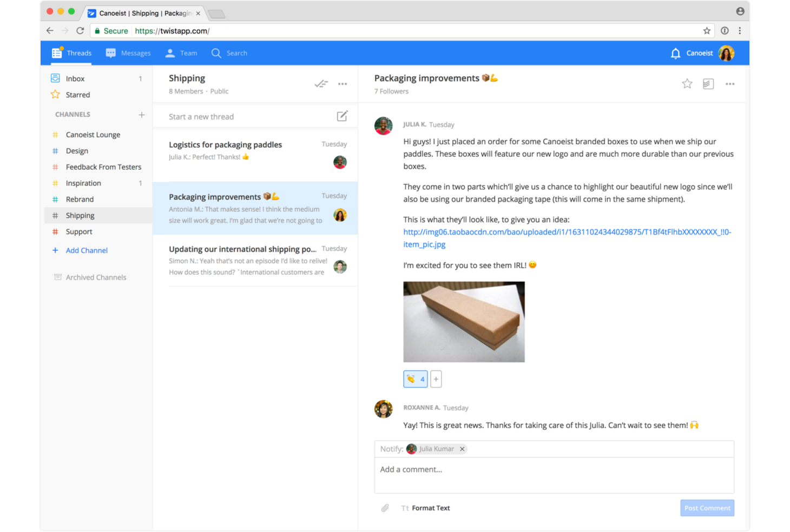The image size is (790, 532).
Task: Open the Threads tab
Action: (71, 53)
